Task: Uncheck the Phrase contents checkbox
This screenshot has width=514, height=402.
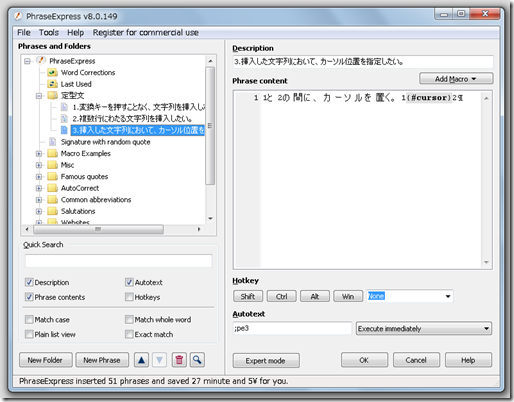Action: coord(29,297)
